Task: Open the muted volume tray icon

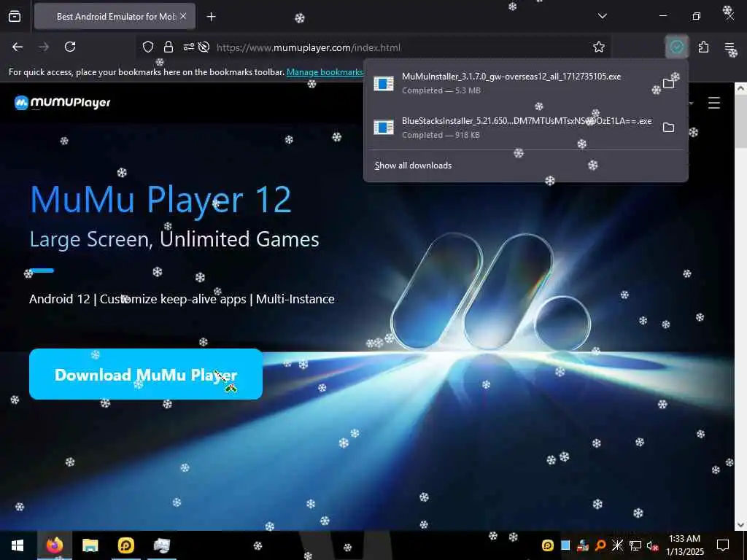Action: pyautogui.click(x=652, y=545)
